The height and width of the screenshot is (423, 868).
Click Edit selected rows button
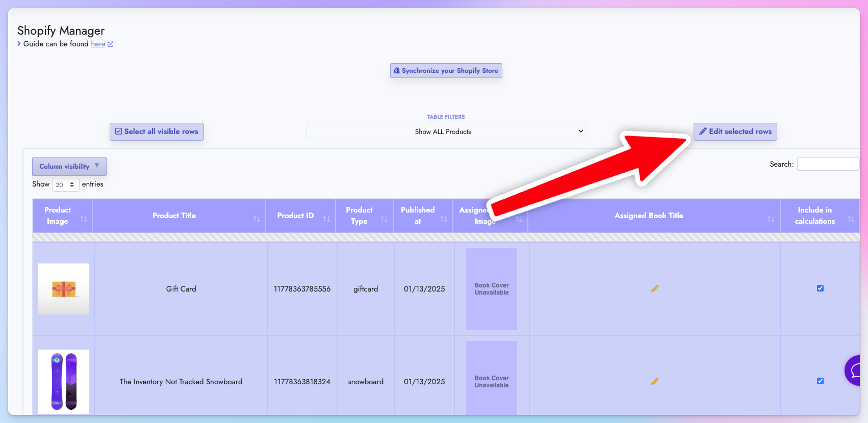pyautogui.click(x=735, y=131)
